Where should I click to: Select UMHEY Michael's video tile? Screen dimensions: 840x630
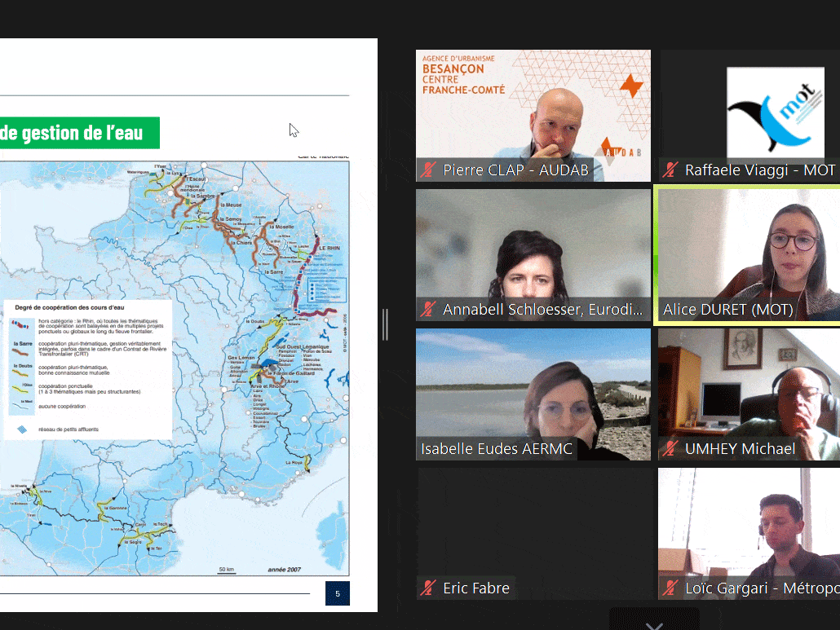point(749,394)
